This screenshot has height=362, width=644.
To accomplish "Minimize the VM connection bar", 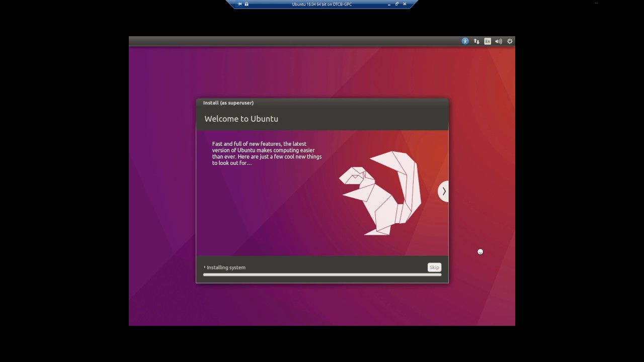I will tap(389, 4).
